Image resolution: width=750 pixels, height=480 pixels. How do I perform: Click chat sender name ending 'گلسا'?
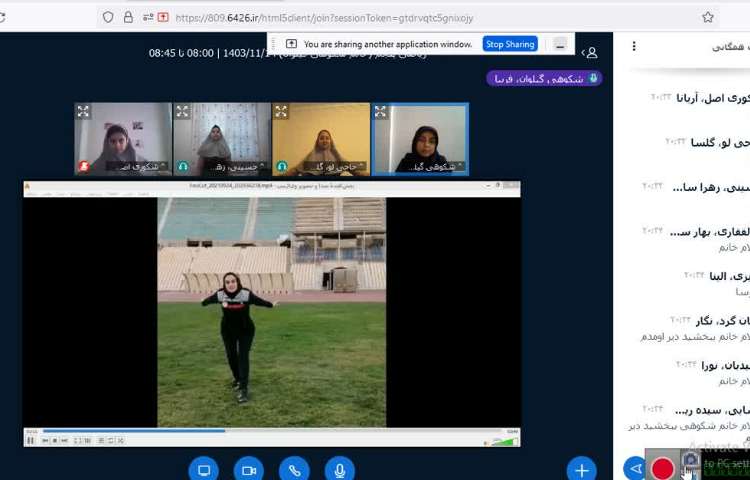720,142
